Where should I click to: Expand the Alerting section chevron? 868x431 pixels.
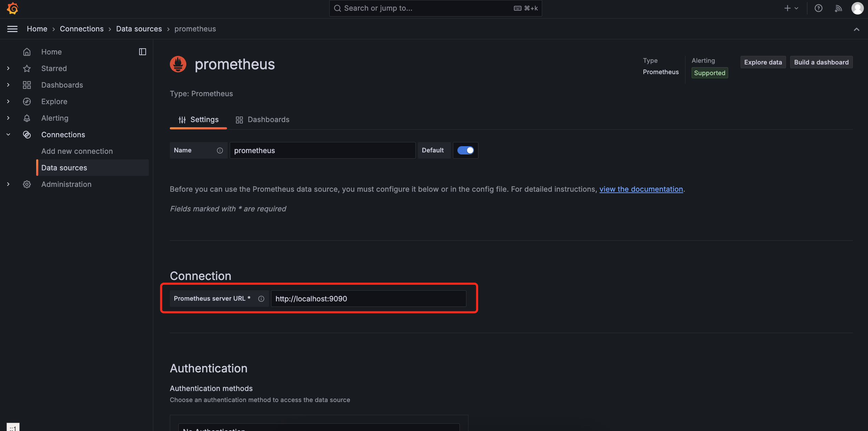(8, 118)
